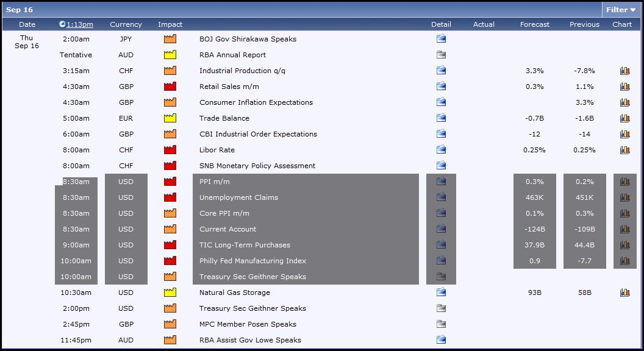Select the Unemployment Claims event name

coord(238,197)
